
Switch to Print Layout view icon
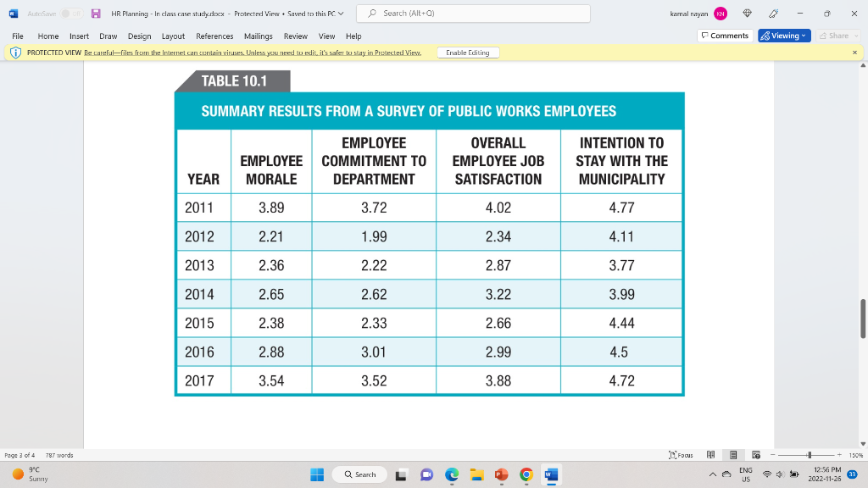pos(733,455)
